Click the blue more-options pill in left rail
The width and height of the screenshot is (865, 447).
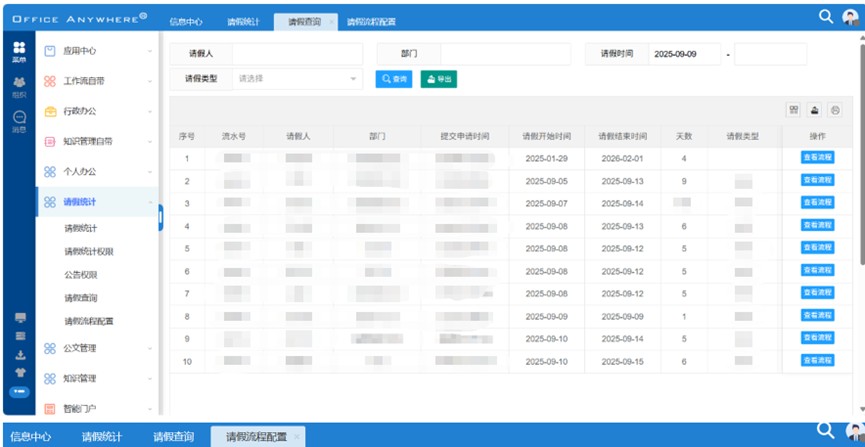tap(19, 390)
